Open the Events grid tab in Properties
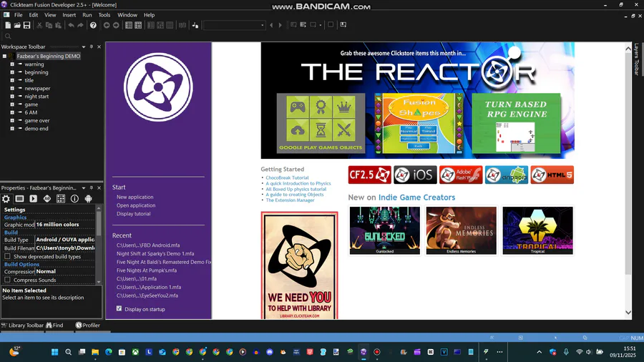 click(x=61, y=199)
